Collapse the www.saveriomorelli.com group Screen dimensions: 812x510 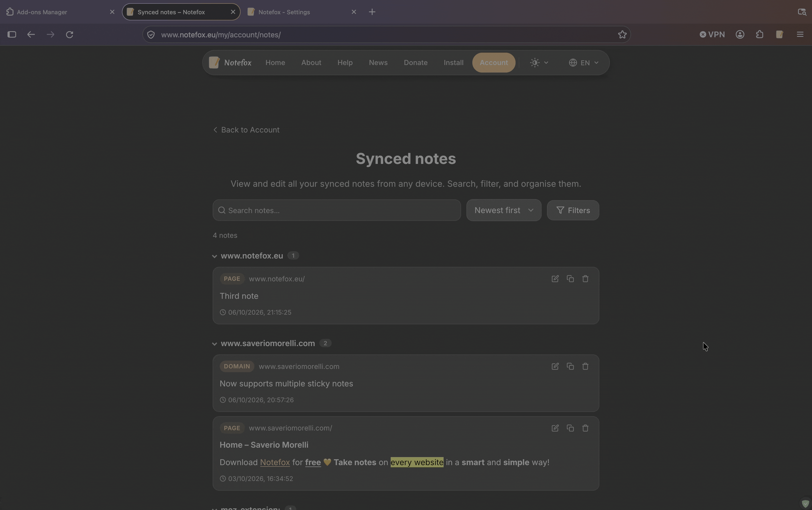214,344
